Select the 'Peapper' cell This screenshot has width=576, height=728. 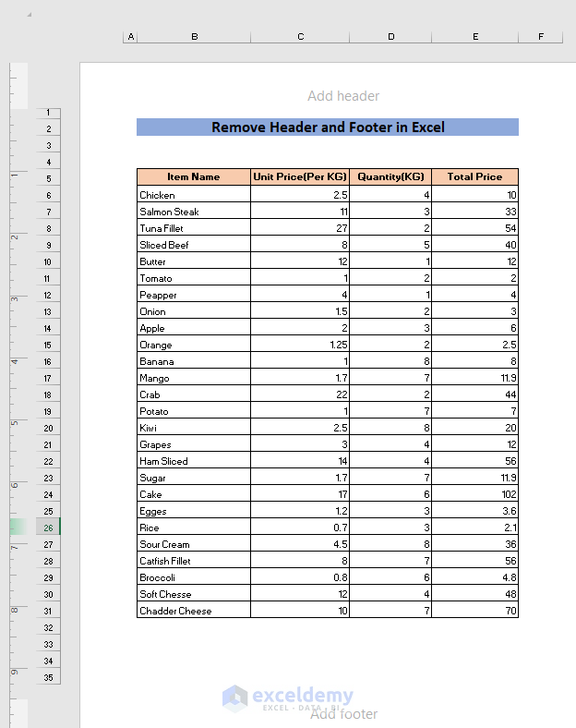coord(194,295)
